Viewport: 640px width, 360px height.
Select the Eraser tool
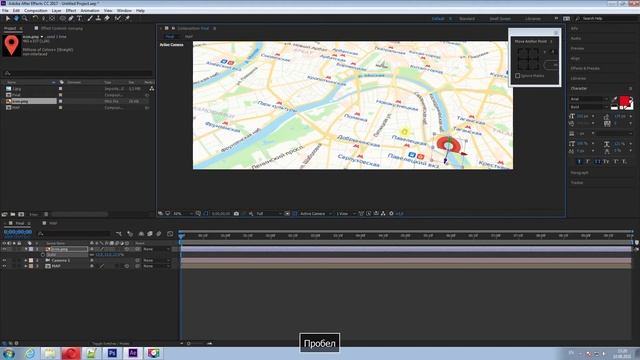click(107, 18)
